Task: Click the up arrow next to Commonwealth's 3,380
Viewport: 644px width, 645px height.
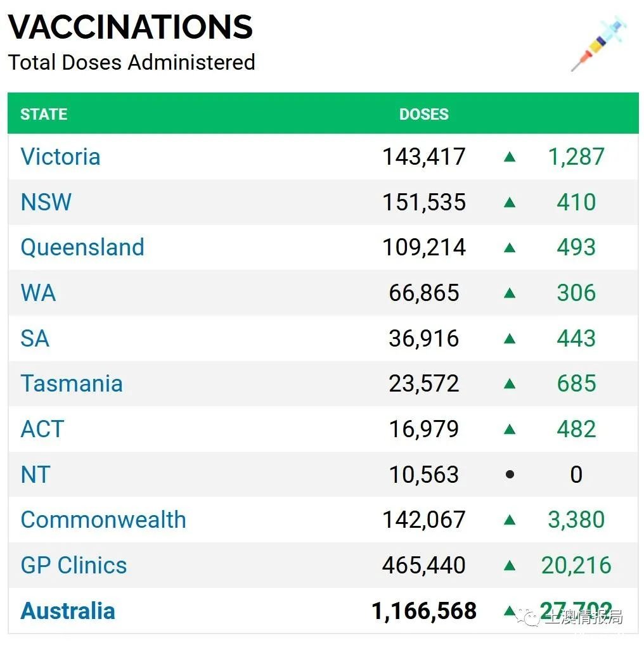Action: pos(510,520)
